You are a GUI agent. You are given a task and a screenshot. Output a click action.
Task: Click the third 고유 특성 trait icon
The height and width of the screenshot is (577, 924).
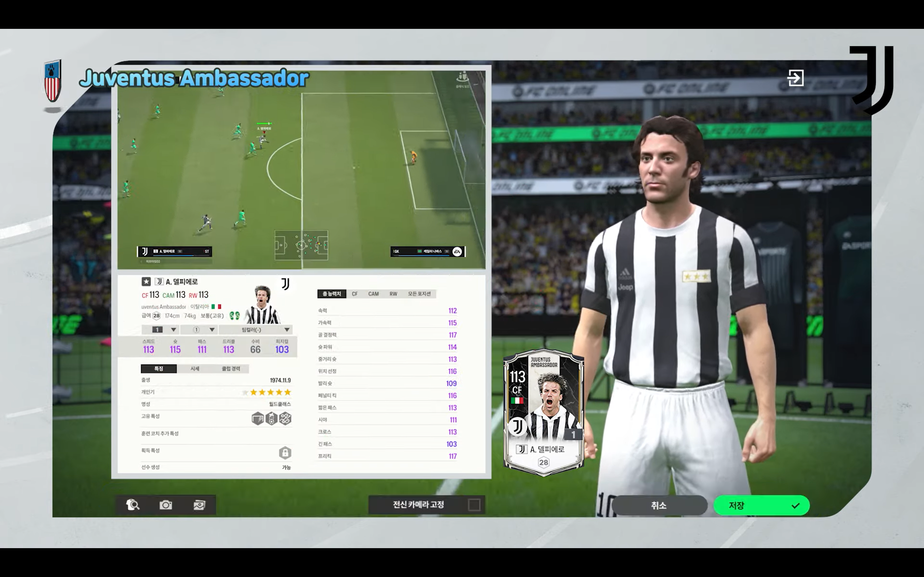click(x=285, y=419)
